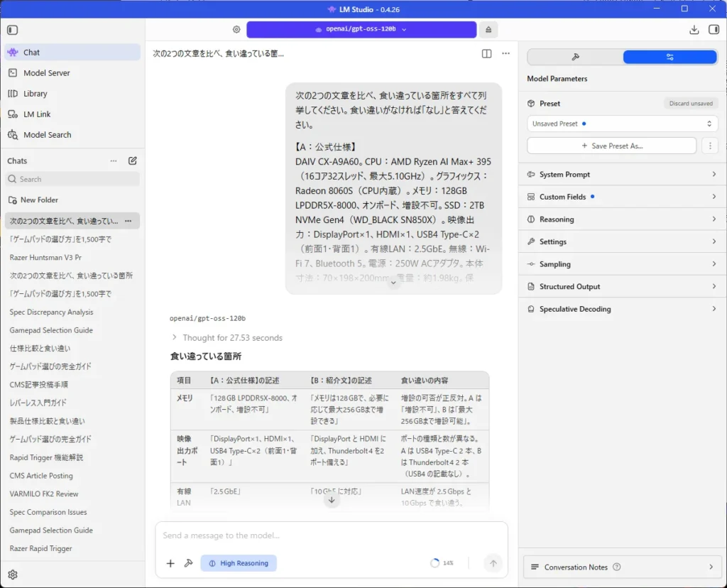This screenshot has width=727, height=588.
Task: Open options for the selected chat
Action: point(129,221)
